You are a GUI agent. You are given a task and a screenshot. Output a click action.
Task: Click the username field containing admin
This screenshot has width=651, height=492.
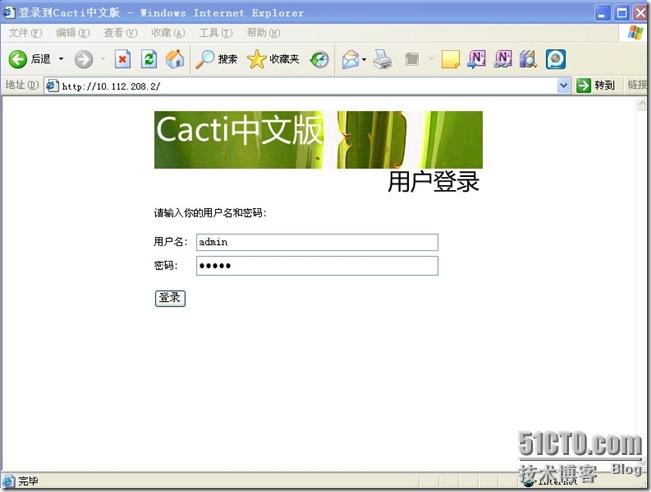point(317,242)
